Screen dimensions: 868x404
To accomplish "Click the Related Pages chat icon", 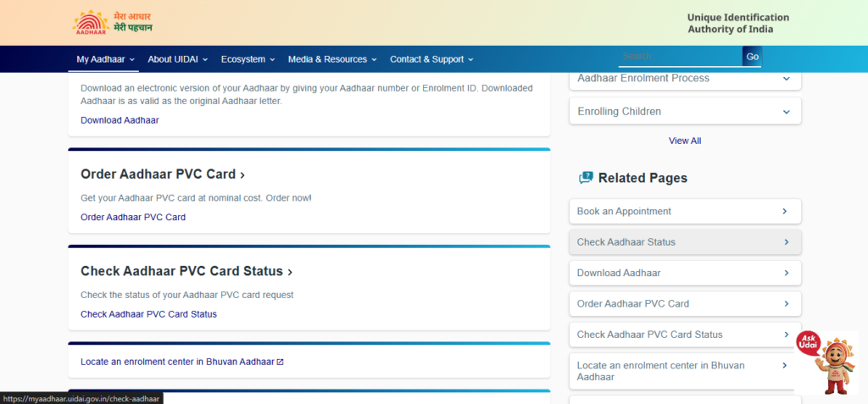I will point(586,178).
